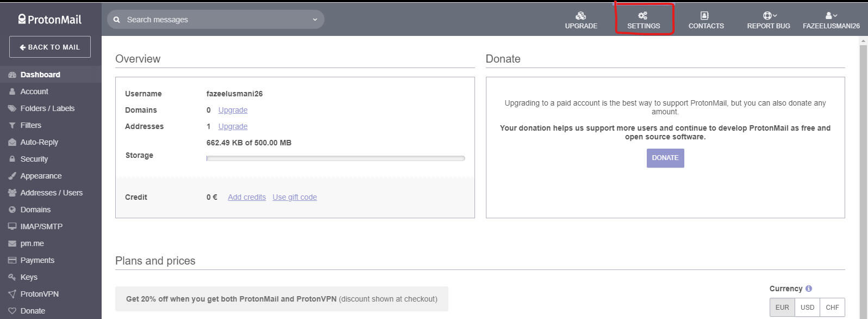The image size is (868, 319).
Task: Click the Donate button
Action: click(x=665, y=158)
